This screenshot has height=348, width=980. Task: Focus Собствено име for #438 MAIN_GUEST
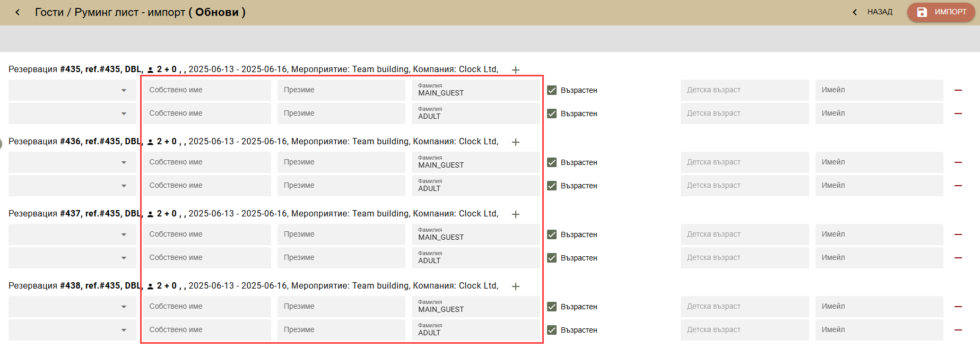pos(207,307)
